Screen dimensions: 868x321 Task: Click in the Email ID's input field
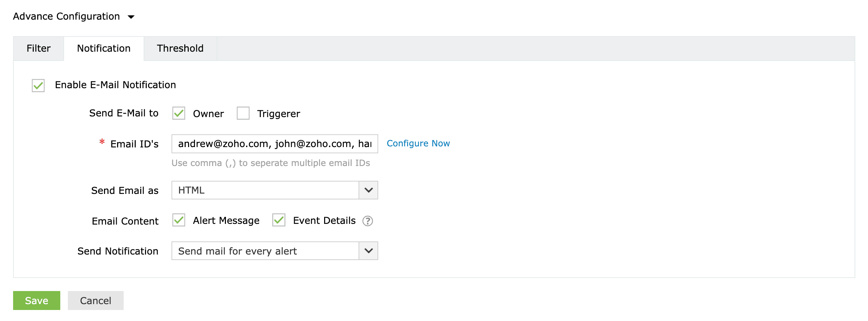pos(274,144)
